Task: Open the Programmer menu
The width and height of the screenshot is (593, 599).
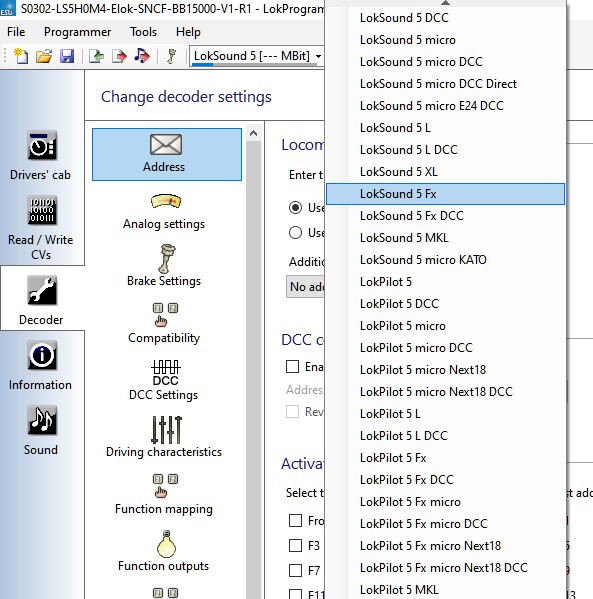Action: 77,32
